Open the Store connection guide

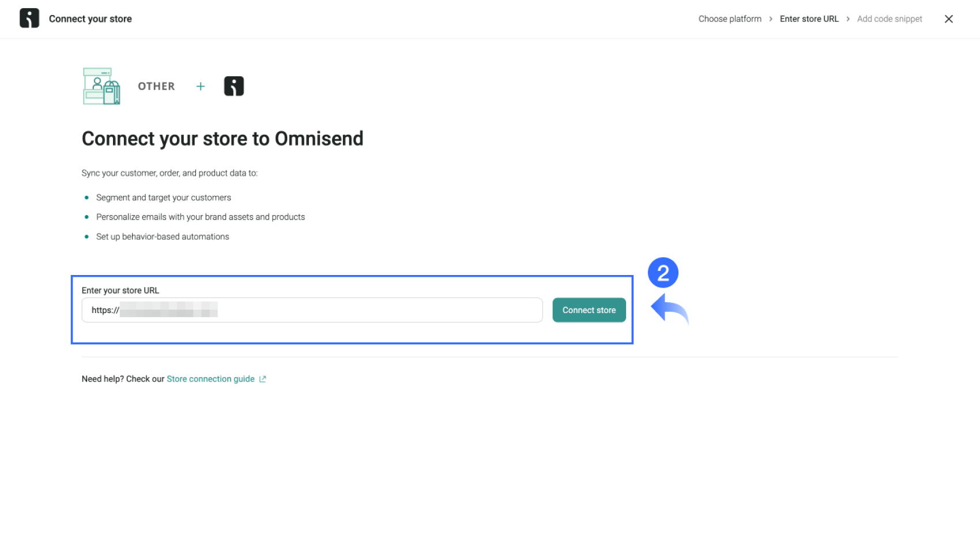210,379
